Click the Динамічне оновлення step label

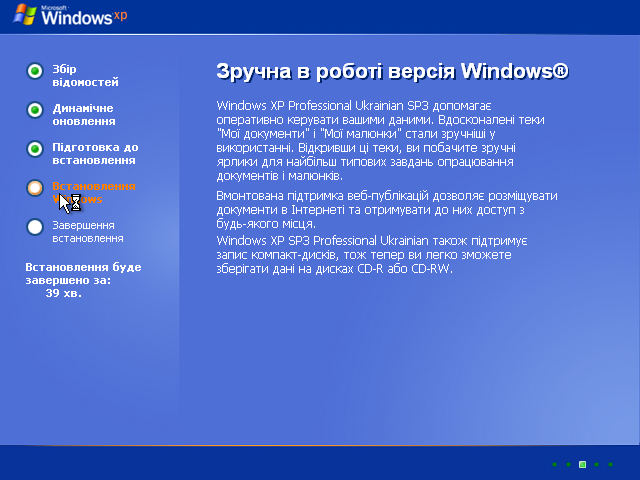tap(84, 115)
